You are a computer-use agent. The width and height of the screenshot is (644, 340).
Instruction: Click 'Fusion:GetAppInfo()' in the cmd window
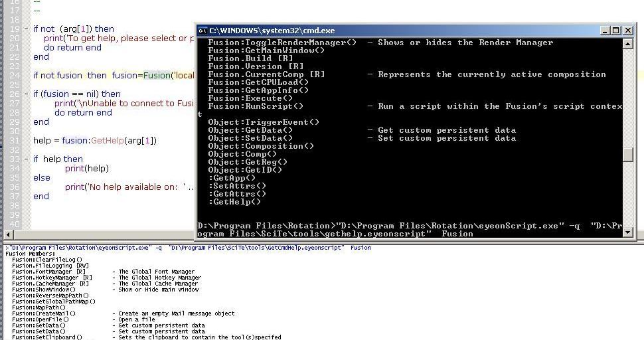pyautogui.click(x=258, y=90)
